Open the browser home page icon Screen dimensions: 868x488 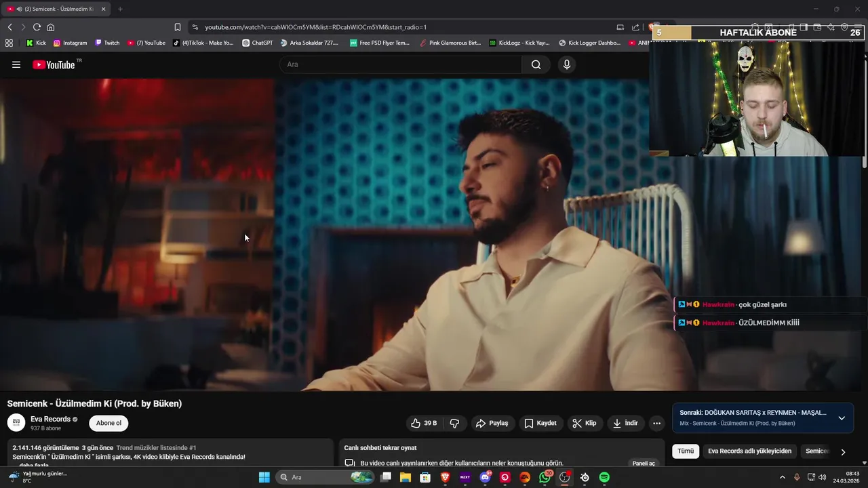(x=50, y=27)
